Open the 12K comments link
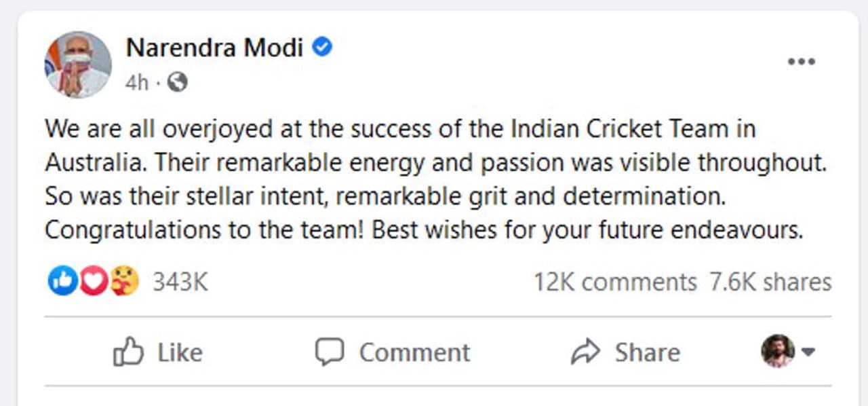The height and width of the screenshot is (406, 868). 614,282
